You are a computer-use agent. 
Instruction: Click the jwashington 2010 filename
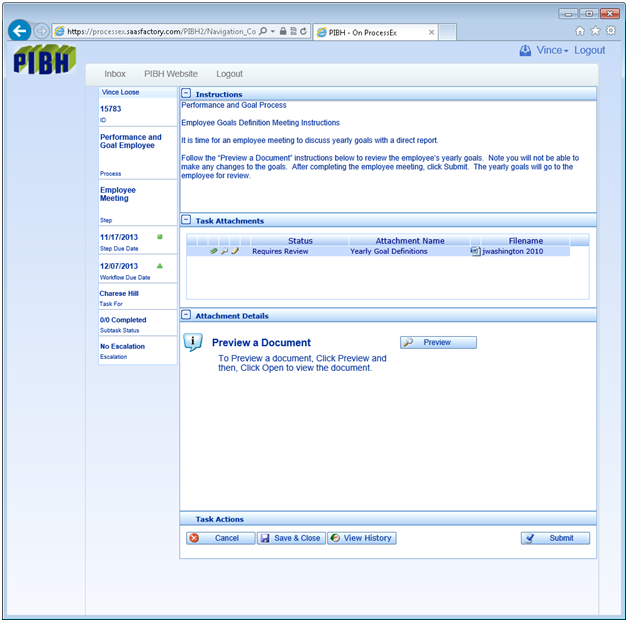513,251
